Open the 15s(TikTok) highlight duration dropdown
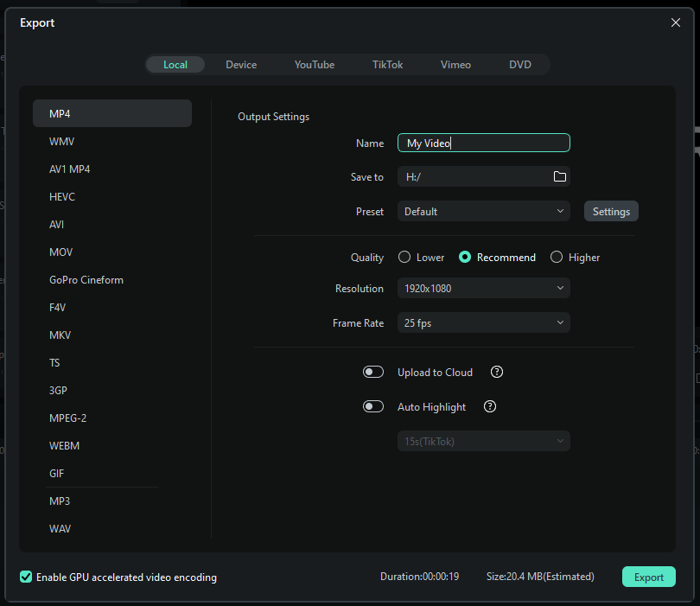 pos(483,441)
